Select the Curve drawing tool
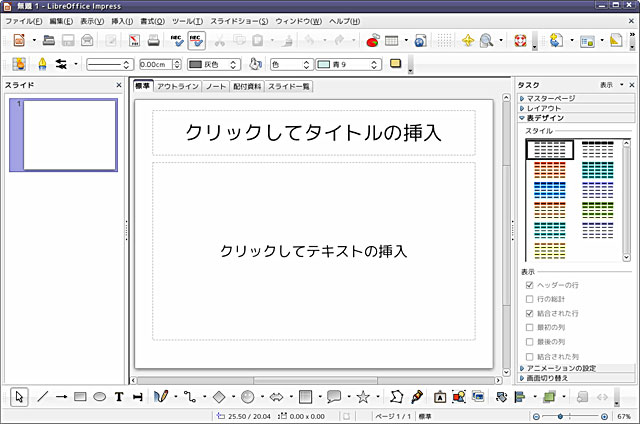Viewport: 640px width, 424px height. tap(161, 396)
